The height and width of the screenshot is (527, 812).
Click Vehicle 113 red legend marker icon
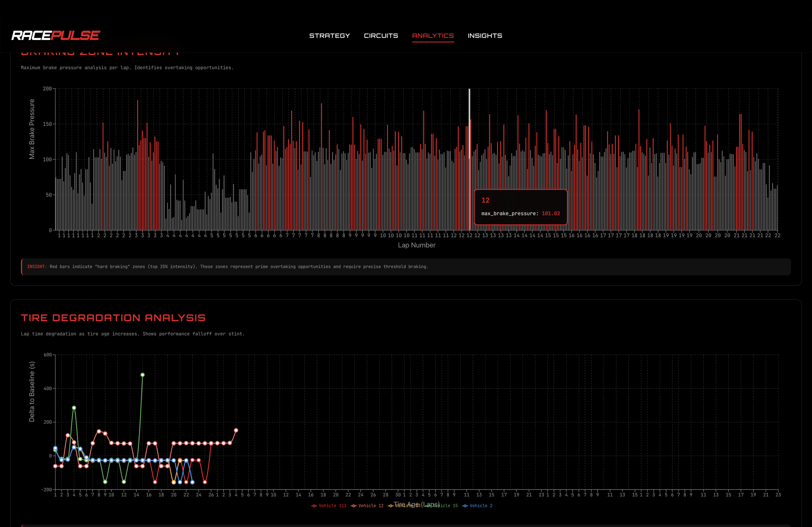tap(314, 506)
